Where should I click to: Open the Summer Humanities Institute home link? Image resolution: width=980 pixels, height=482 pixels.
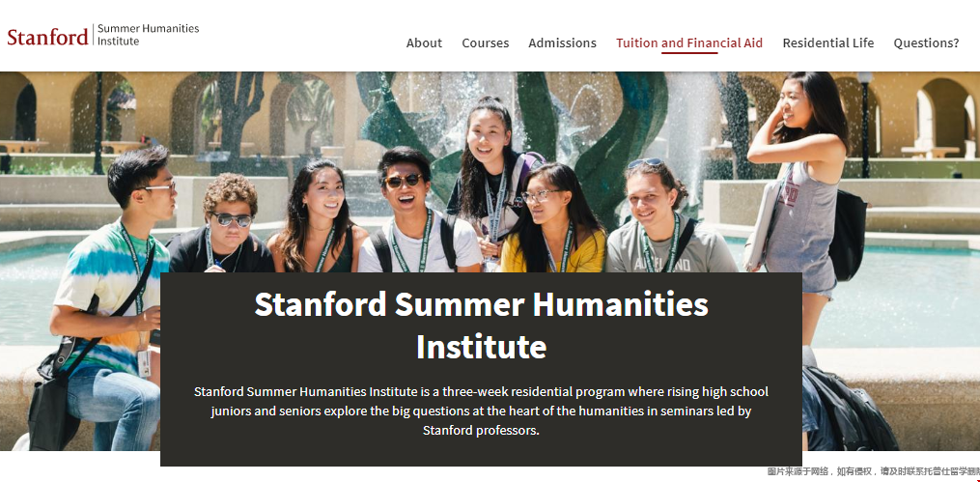point(148,35)
